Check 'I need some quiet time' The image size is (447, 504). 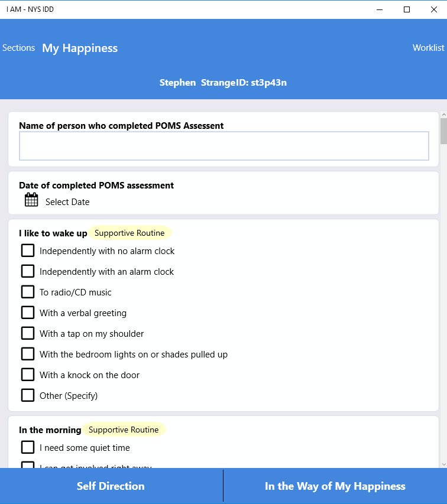click(x=28, y=447)
